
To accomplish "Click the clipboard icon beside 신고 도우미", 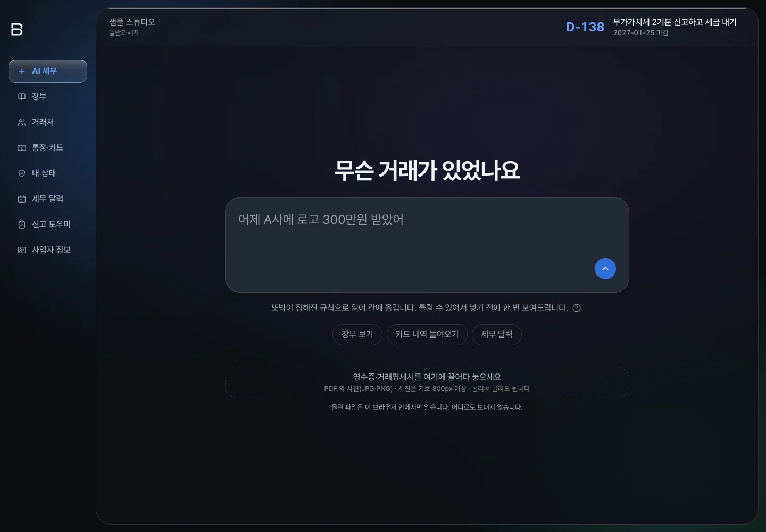I will (22, 225).
